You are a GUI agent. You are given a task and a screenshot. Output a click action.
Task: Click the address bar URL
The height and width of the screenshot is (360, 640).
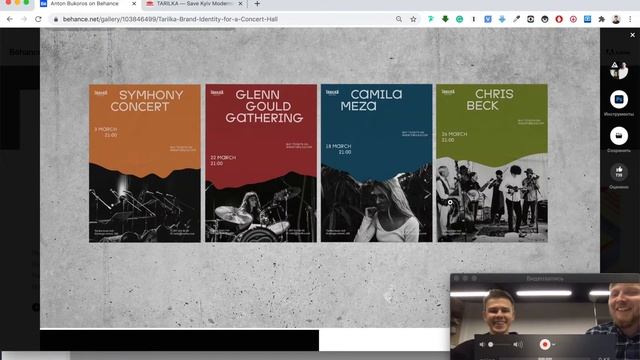tap(170, 19)
